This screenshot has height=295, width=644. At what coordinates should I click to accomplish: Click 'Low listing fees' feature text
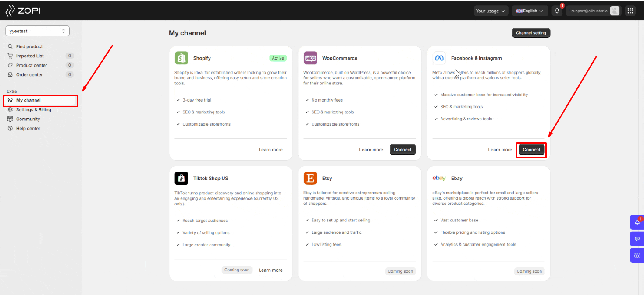(326, 245)
